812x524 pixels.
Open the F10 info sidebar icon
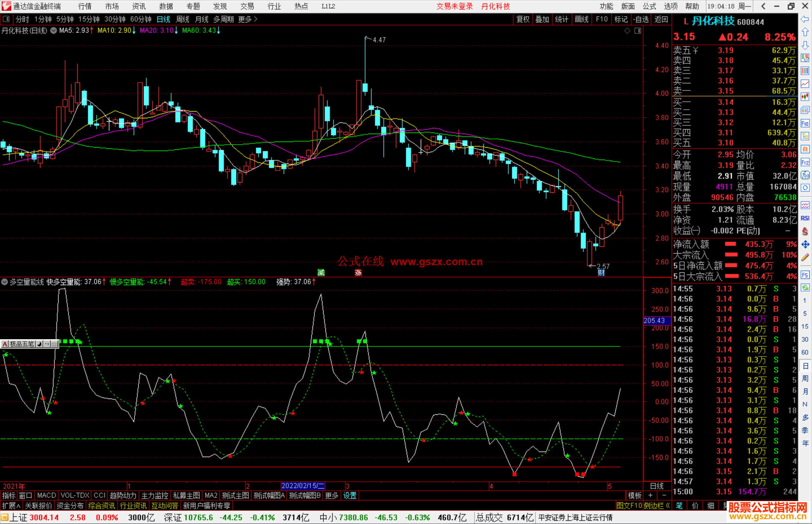805,123
